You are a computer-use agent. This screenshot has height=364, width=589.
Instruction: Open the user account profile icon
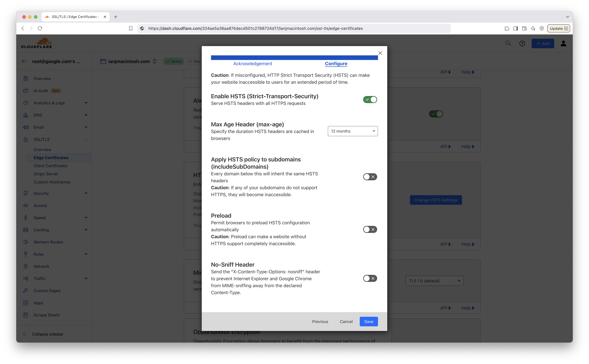563,44
